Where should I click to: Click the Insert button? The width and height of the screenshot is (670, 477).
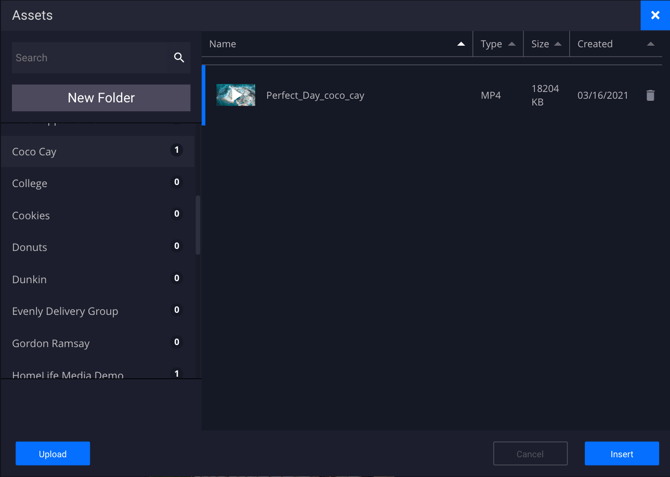pos(622,453)
